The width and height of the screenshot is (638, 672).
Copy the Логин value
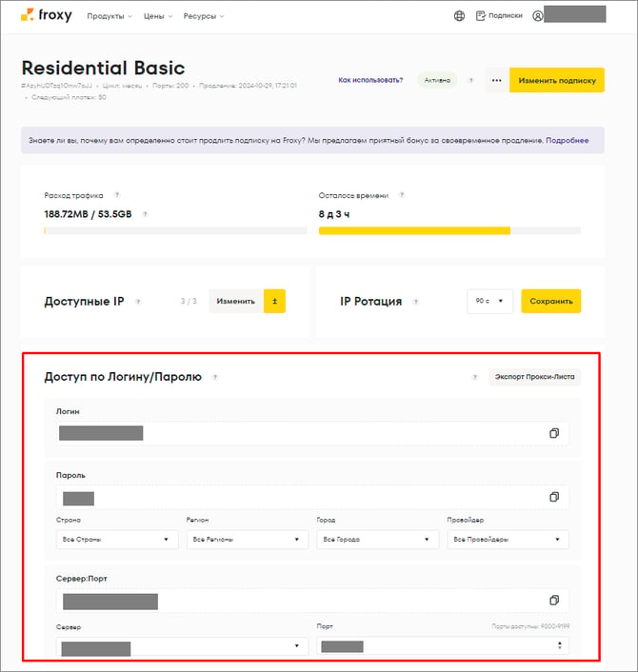click(554, 433)
